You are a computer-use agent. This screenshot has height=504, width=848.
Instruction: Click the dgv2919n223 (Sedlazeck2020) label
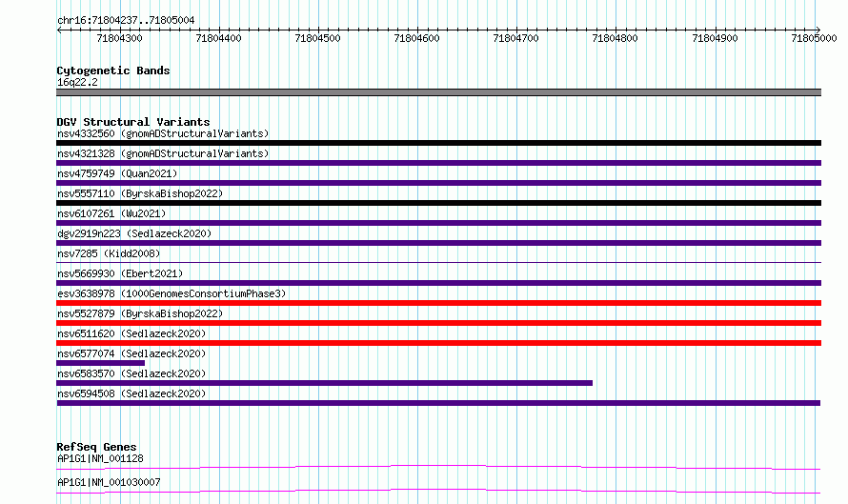coord(134,233)
